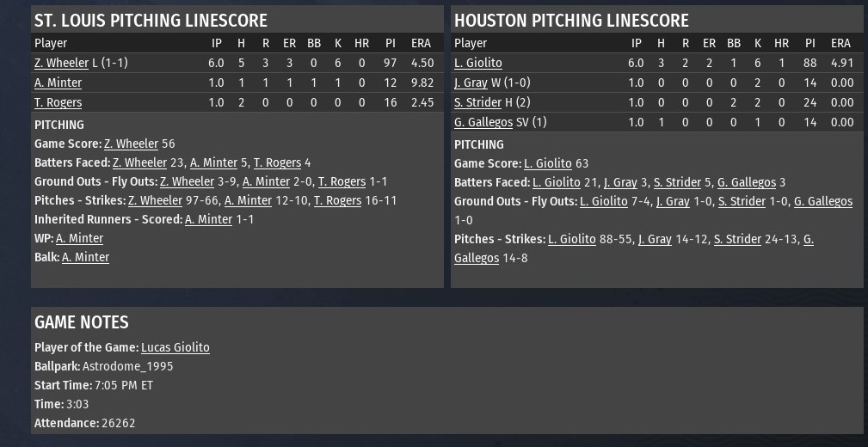Select A. Minter in Inherited Runners line

pyautogui.click(x=208, y=219)
